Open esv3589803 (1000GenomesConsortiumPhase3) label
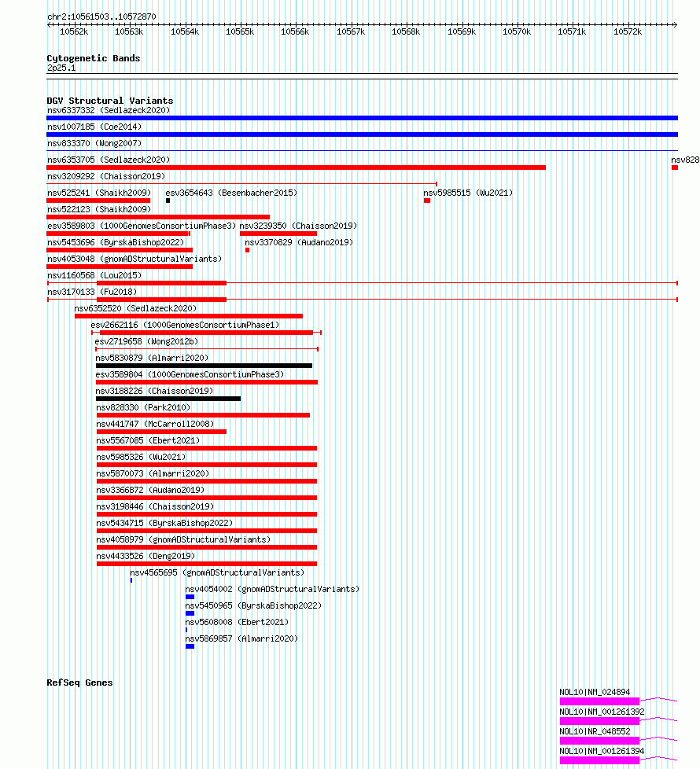The image size is (700, 769). click(142, 226)
